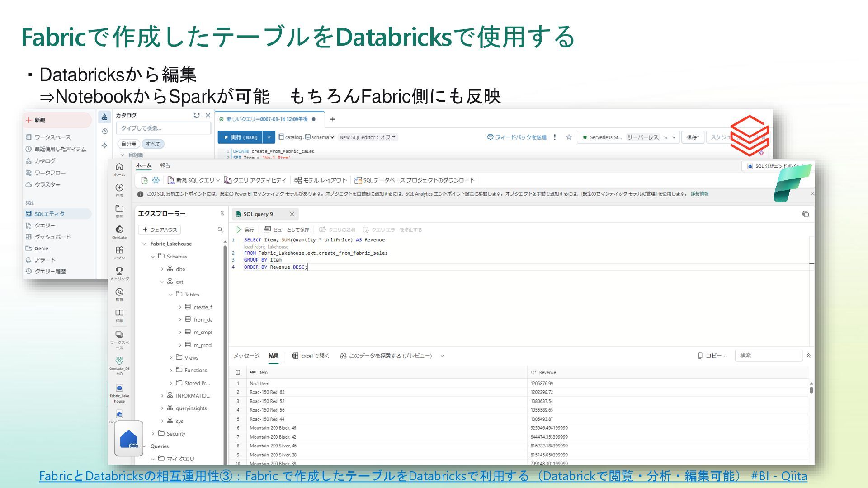The height and width of the screenshot is (488, 868).
Task: Switch to the 報告 ribbon tab
Action: point(165,166)
